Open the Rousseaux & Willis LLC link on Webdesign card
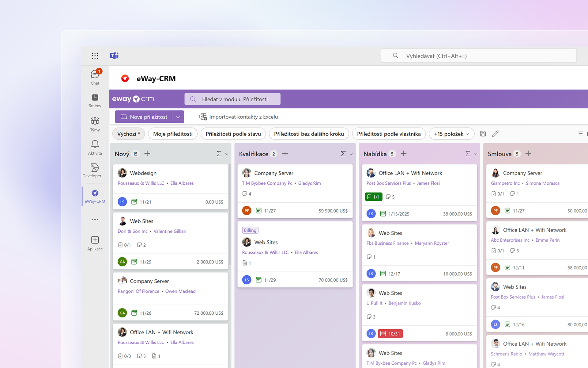This screenshot has width=588, height=368. coord(141,183)
